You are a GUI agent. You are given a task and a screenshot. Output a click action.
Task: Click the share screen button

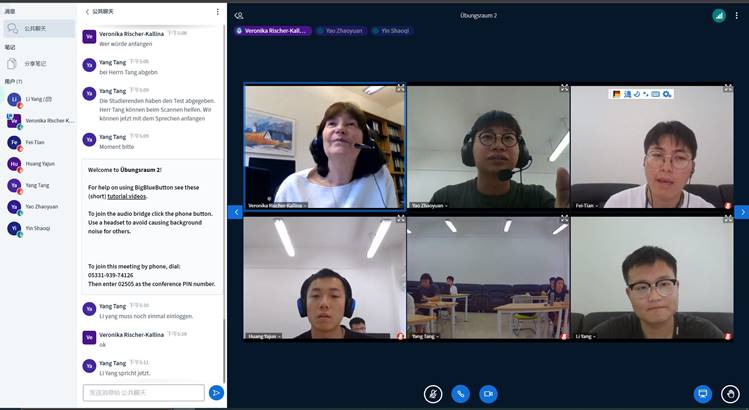703,394
